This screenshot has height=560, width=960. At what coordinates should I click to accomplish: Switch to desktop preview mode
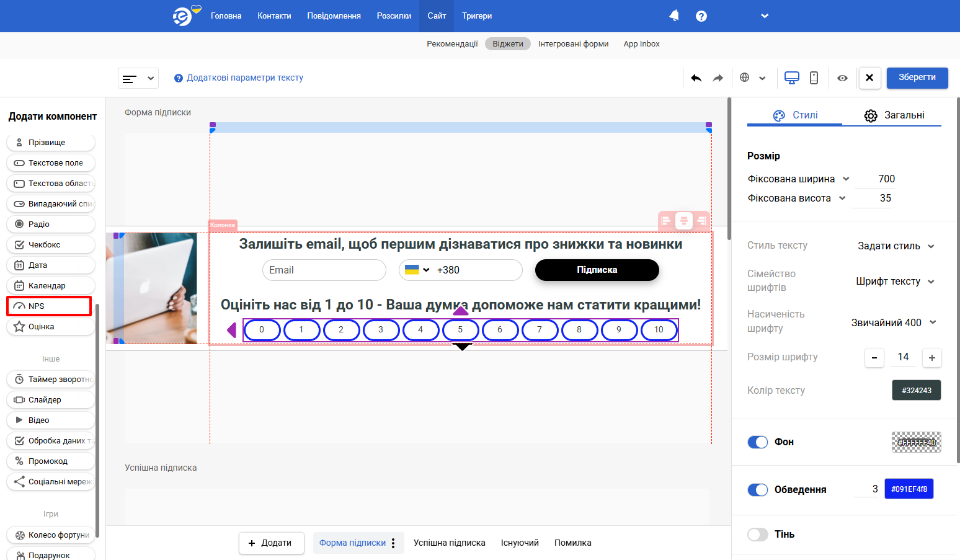tap(792, 78)
